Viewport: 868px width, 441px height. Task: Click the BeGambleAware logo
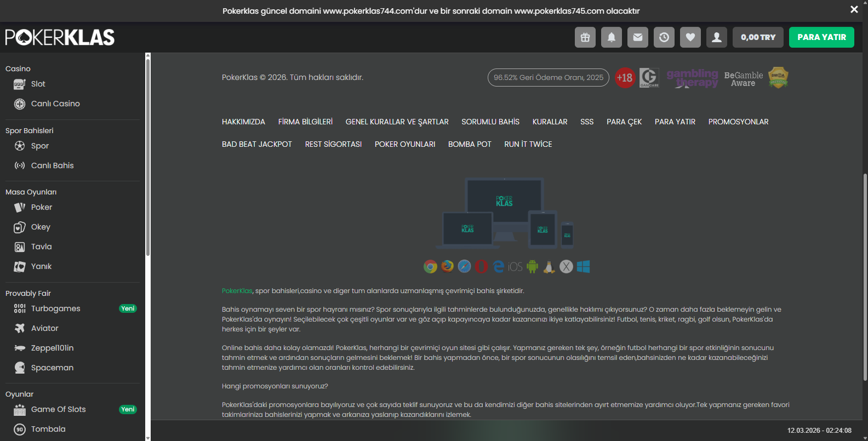tap(743, 79)
